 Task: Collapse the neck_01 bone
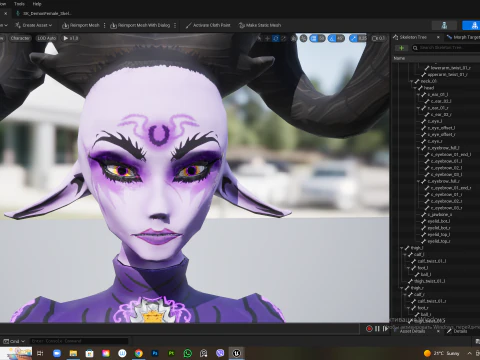click(412, 81)
